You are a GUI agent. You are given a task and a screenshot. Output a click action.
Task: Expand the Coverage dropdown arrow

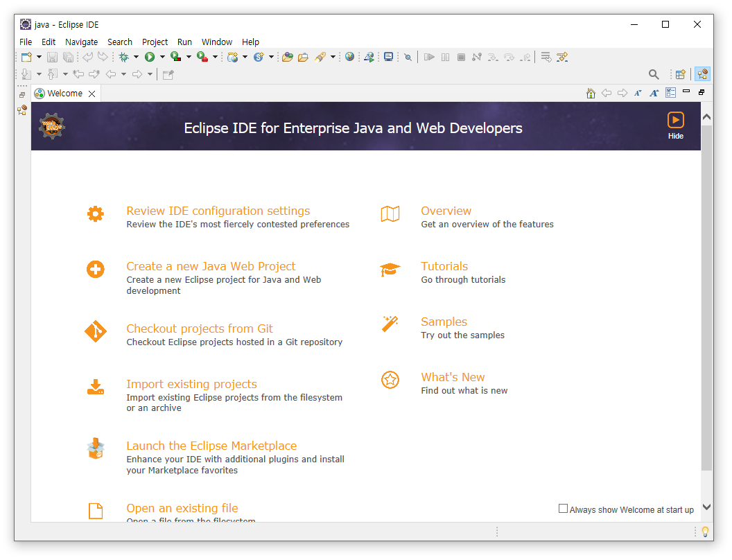[189, 57]
